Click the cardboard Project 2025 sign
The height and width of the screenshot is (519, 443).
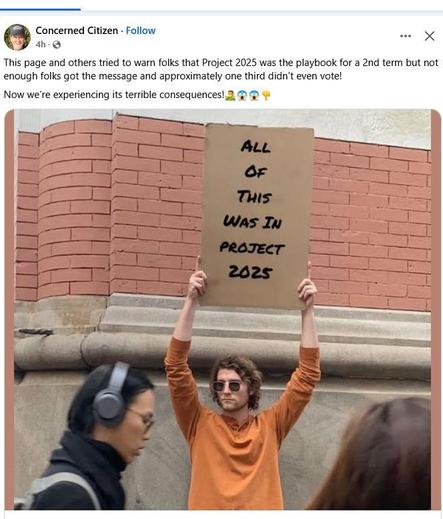(x=257, y=215)
